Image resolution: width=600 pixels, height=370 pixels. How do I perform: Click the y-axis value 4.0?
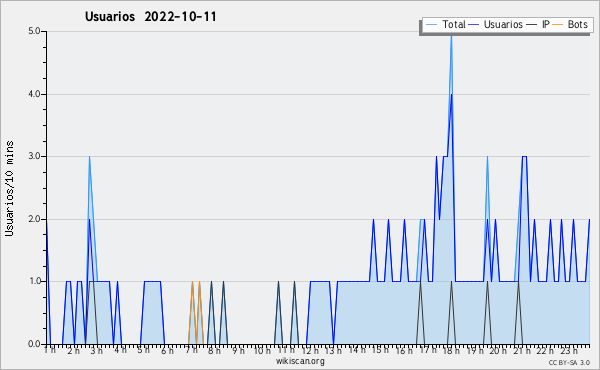point(34,94)
